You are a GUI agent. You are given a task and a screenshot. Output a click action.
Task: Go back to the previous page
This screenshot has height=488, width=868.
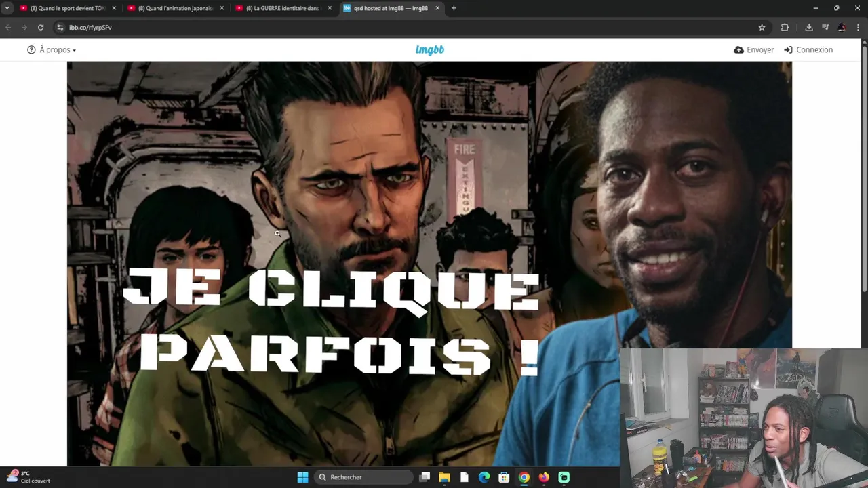8,27
